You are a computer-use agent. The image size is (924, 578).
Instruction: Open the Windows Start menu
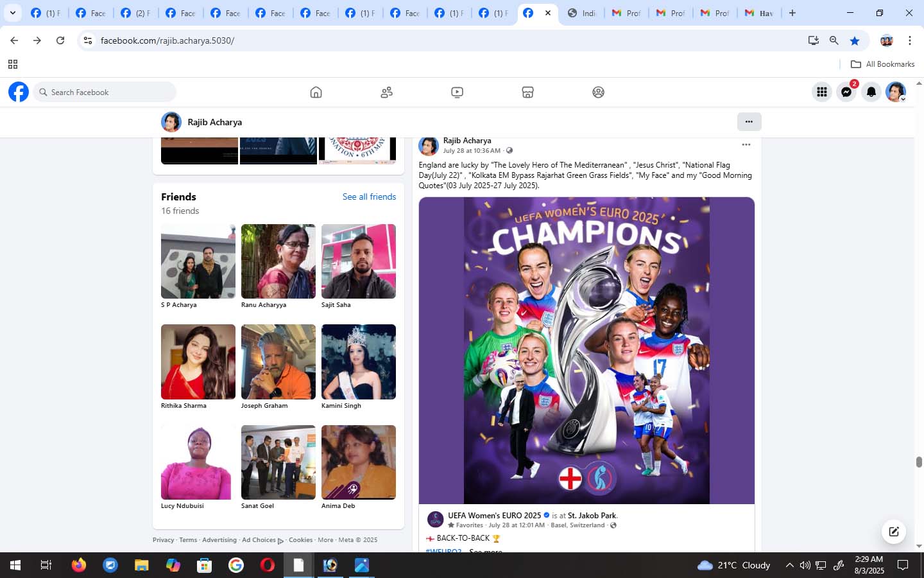click(x=15, y=565)
